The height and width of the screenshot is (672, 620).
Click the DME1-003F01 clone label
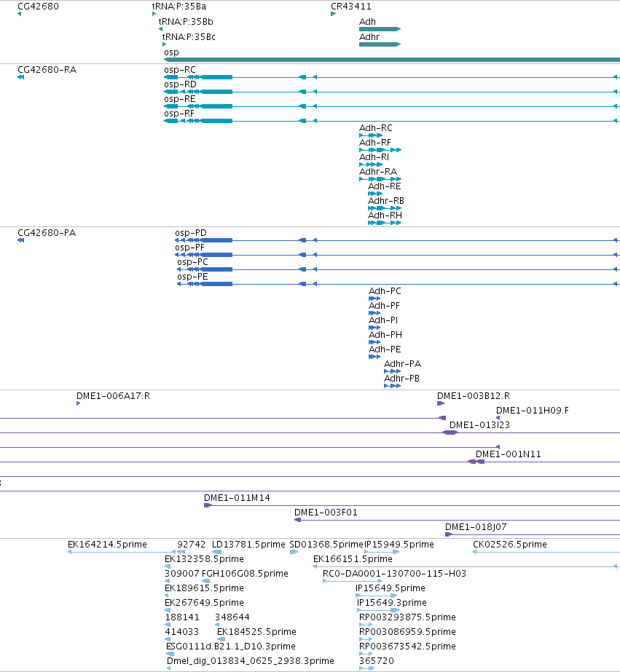pos(326,513)
